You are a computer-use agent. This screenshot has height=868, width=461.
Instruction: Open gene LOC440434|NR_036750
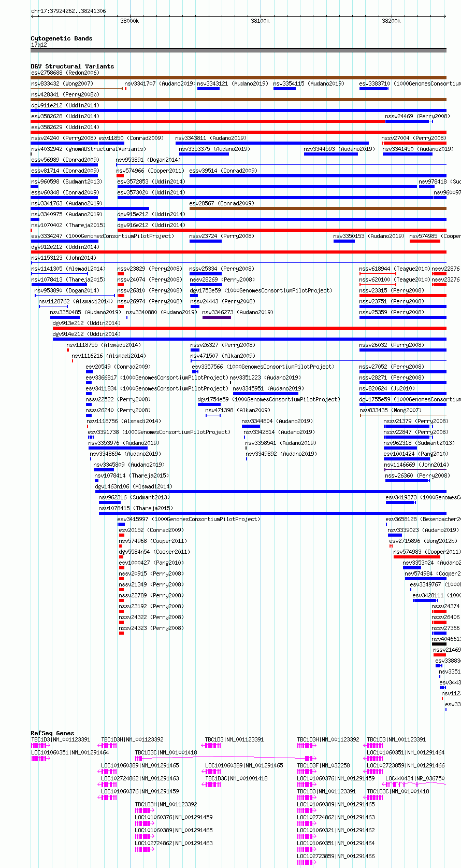coord(415,778)
